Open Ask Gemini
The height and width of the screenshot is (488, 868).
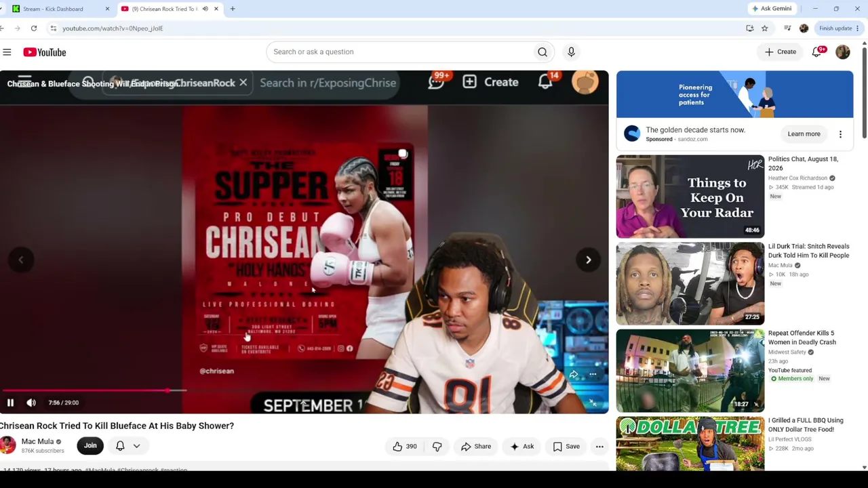point(772,9)
